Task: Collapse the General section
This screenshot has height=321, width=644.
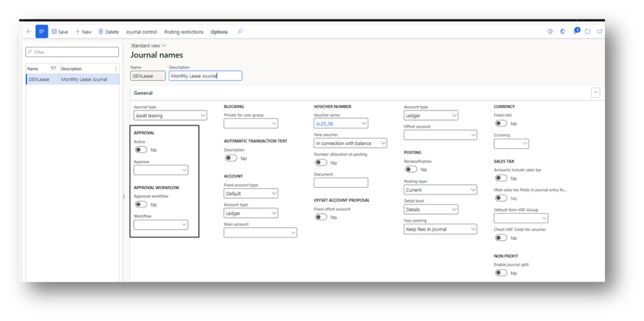Action: pyautogui.click(x=595, y=93)
